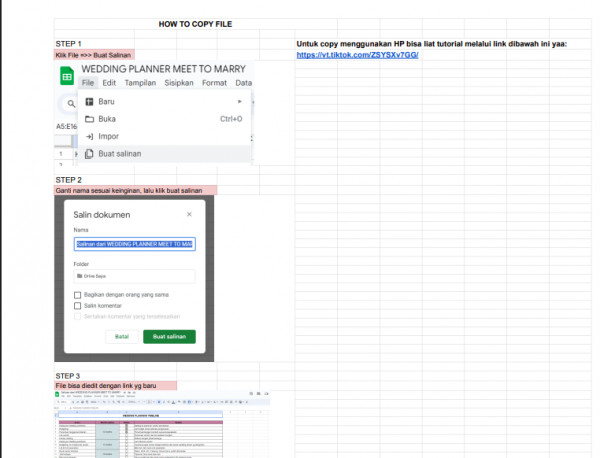The image size is (600, 458).
Task: Click the WEDDING PLANNER MEET TO MARRY title
Action: (x=163, y=69)
